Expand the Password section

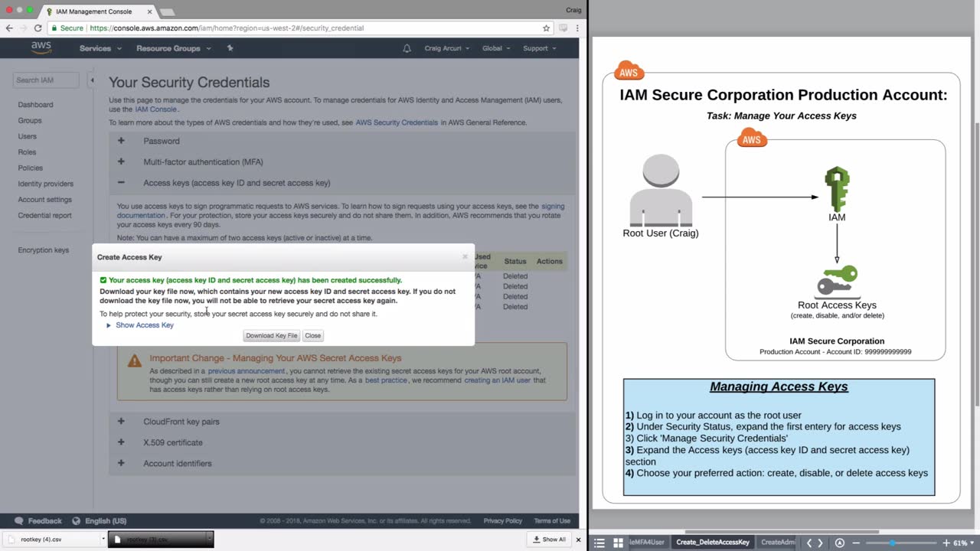tap(121, 141)
